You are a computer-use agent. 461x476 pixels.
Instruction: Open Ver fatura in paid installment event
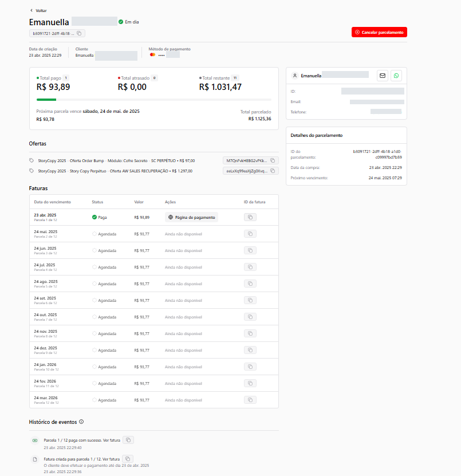tap(111, 440)
